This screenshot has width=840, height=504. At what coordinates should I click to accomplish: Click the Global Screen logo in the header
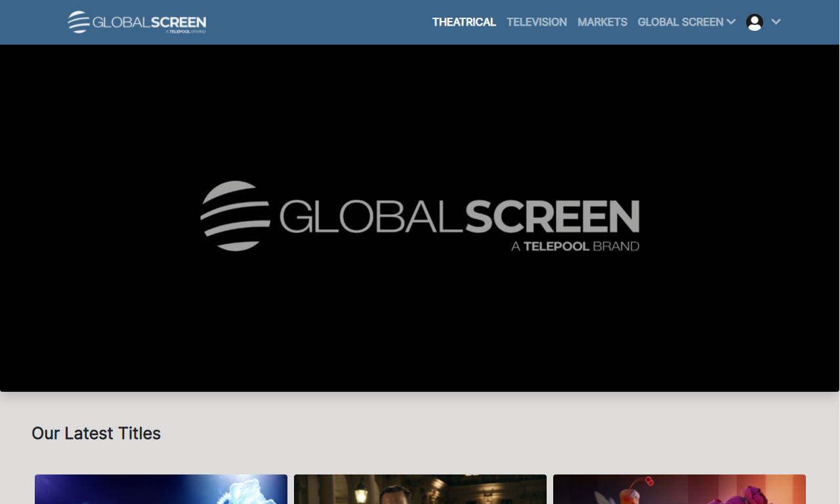[136, 22]
